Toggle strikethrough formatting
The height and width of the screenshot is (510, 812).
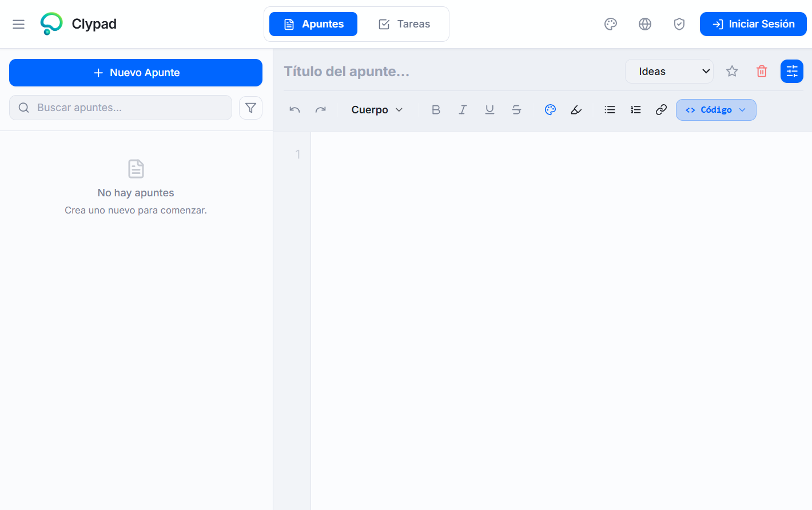coord(516,110)
